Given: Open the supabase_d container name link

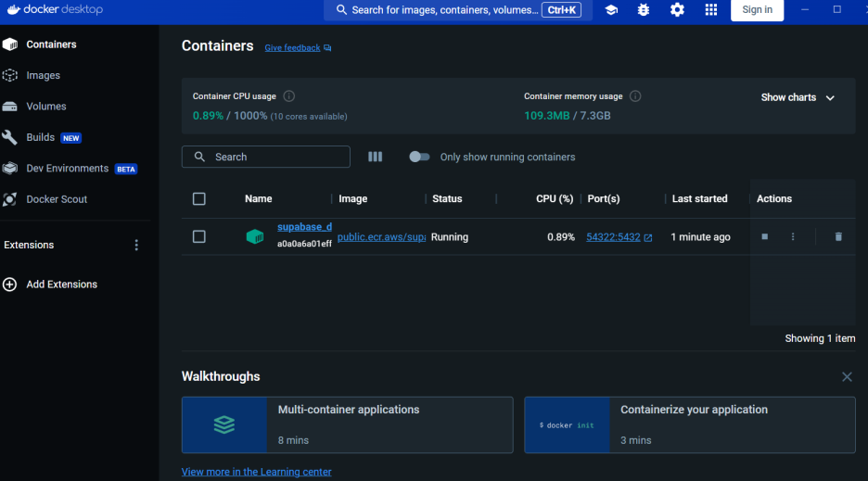Looking at the screenshot, I should pyautogui.click(x=304, y=227).
